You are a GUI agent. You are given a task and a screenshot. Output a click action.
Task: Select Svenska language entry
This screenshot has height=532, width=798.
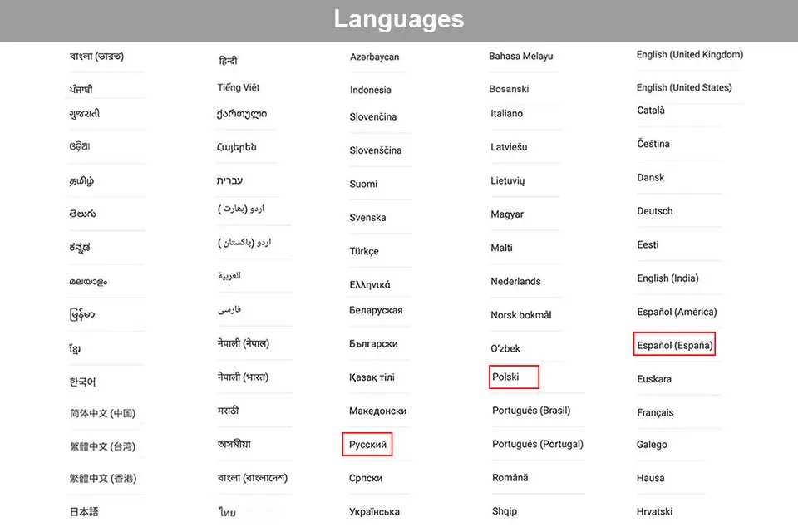(x=367, y=218)
